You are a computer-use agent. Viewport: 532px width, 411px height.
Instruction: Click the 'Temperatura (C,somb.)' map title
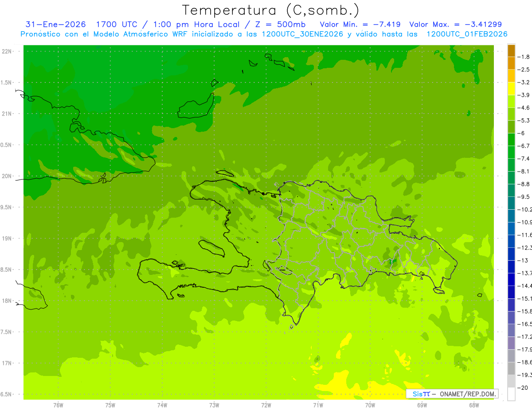pos(270,10)
